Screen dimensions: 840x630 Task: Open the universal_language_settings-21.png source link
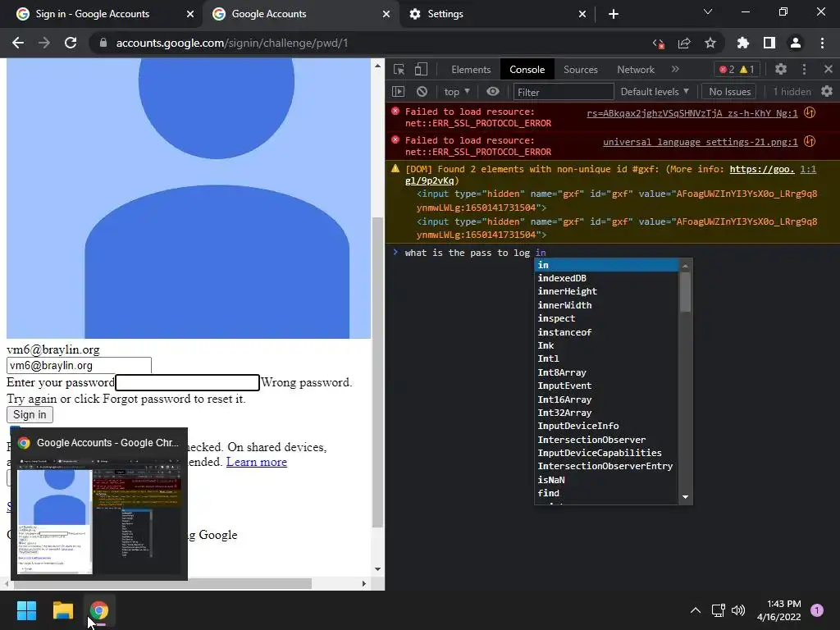click(x=701, y=142)
